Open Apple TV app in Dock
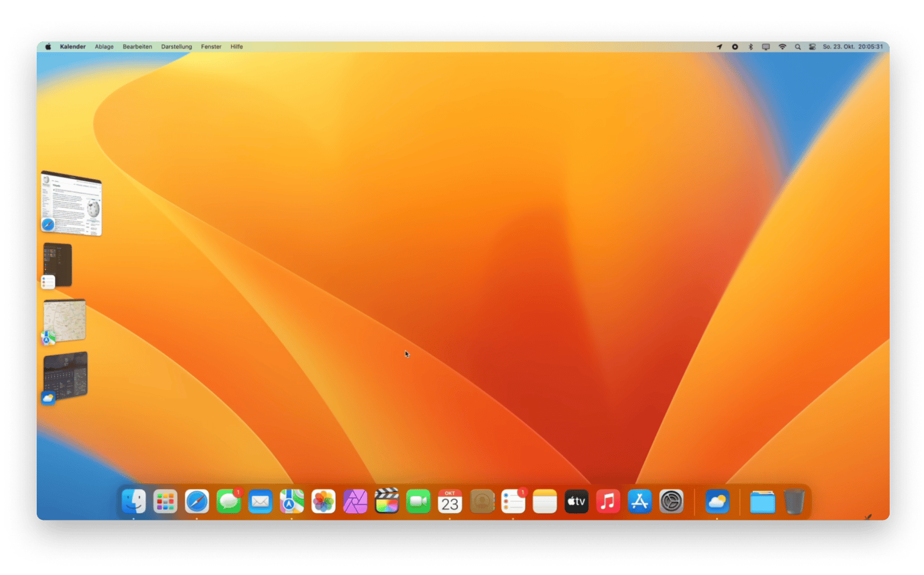The height and width of the screenshot is (575, 924). (576, 501)
